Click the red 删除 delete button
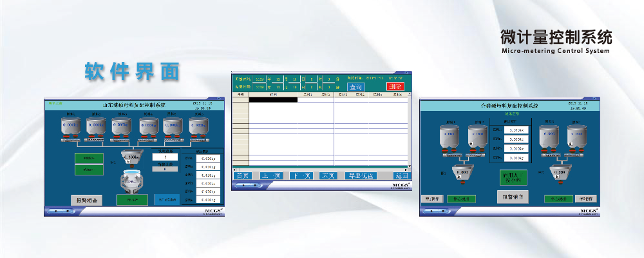 point(395,86)
